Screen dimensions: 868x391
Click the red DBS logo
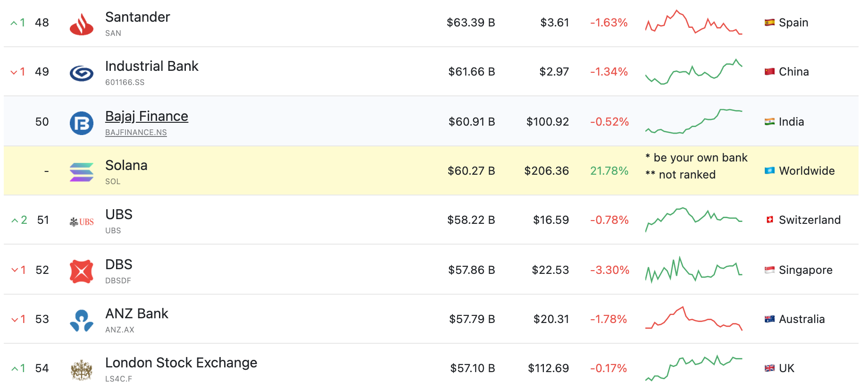coord(82,272)
